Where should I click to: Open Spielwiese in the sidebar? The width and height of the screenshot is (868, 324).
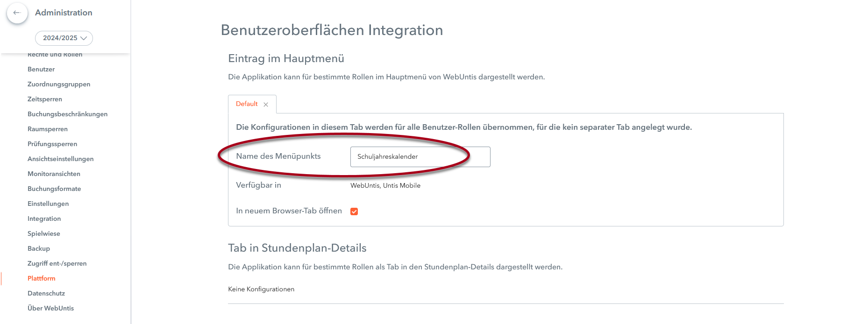point(44,233)
